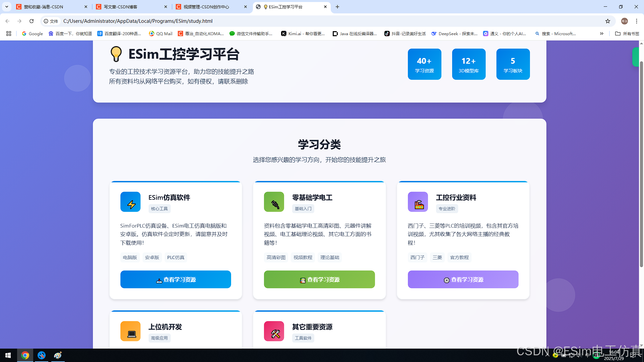Reload the page with the refresh icon
Screen dimensions: 644x362
[32, 21]
